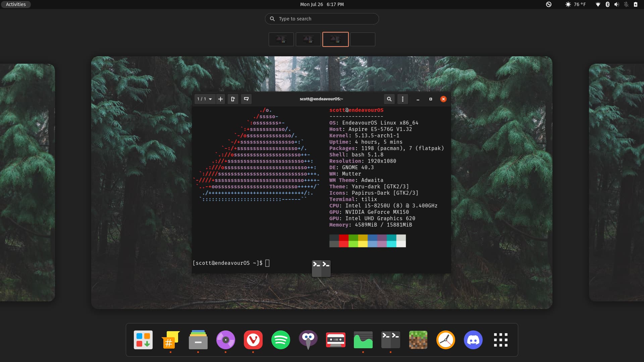
Task: Click the 'Resolution: 1920x1080' line
Action: (x=363, y=161)
